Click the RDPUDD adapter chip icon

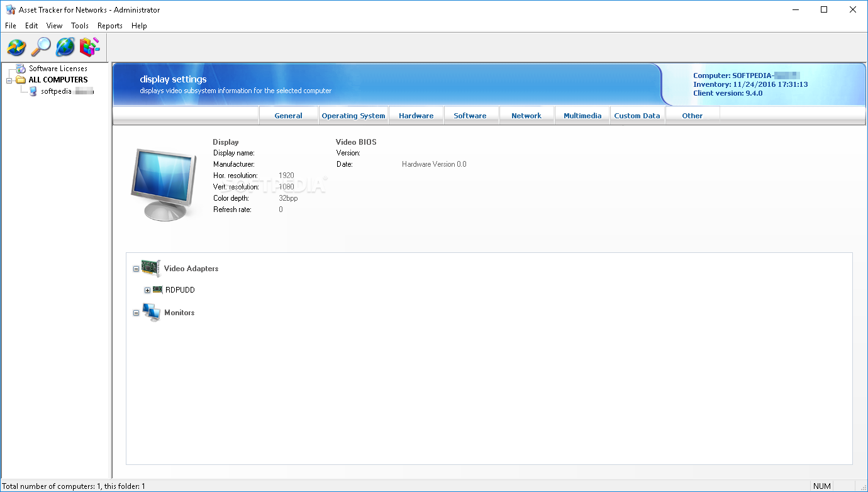click(x=158, y=290)
